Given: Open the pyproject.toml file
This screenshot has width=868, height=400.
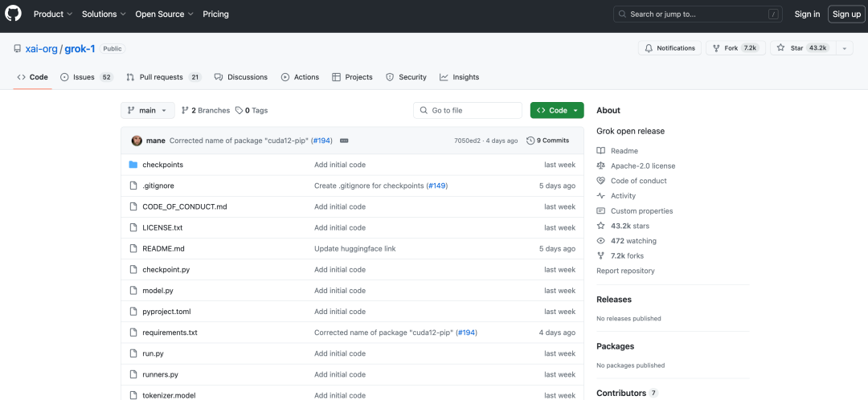Looking at the screenshot, I should click(166, 312).
